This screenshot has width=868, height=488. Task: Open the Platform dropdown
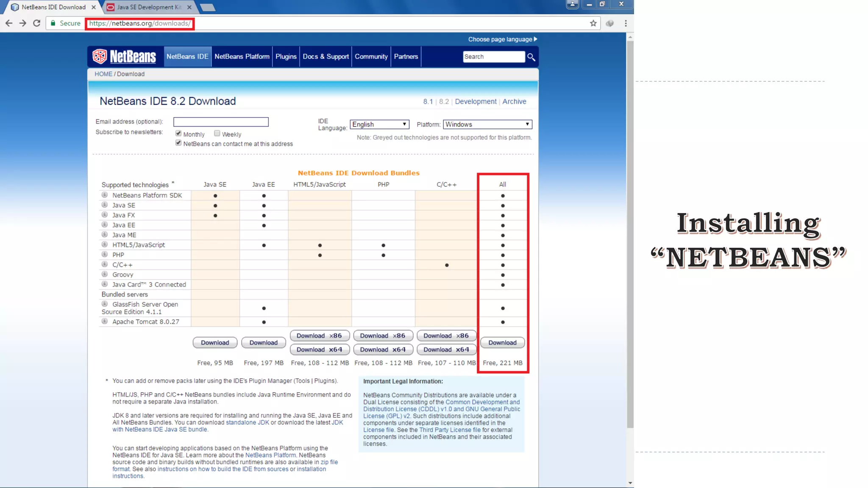pos(487,124)
